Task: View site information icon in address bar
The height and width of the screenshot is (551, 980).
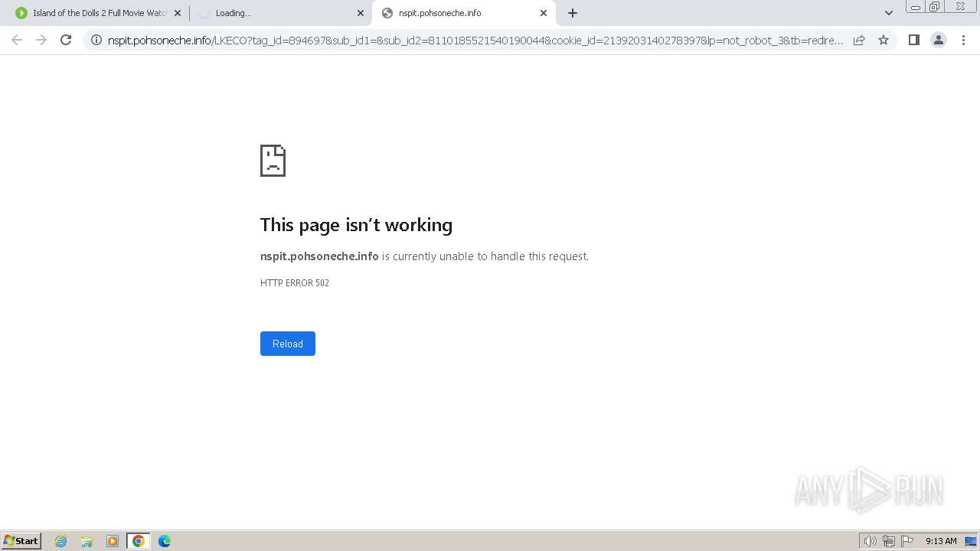Action: click(96, 40)
